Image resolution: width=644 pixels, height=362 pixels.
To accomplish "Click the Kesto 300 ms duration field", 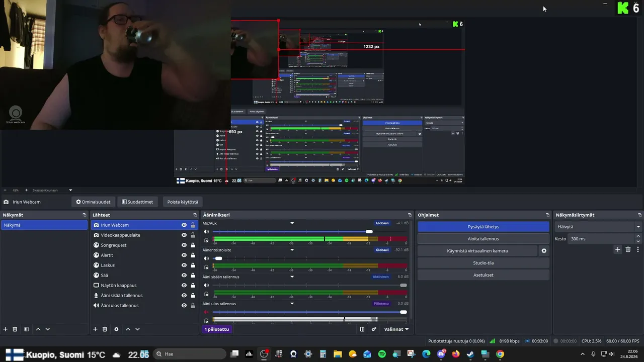I will pos(601,239).
